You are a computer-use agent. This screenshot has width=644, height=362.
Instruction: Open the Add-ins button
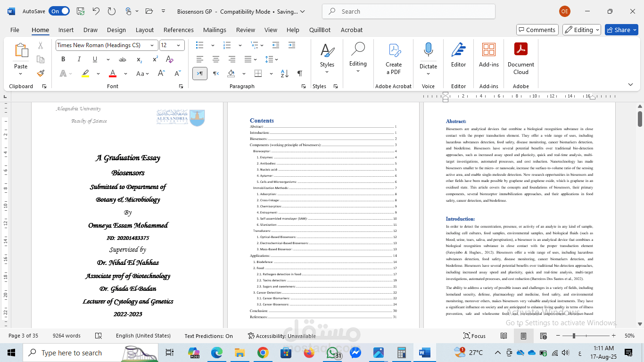coord(489,56)
